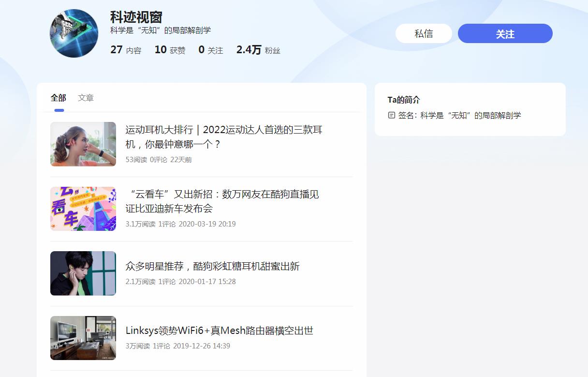Click the 科迹视窗 account name
Screen dimensions: 588x377
pos(136,17)
